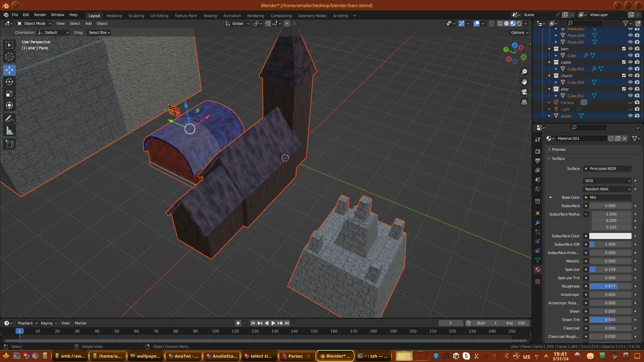
Task: Click the 3D Cursor tool
Action: coord(9,57)
